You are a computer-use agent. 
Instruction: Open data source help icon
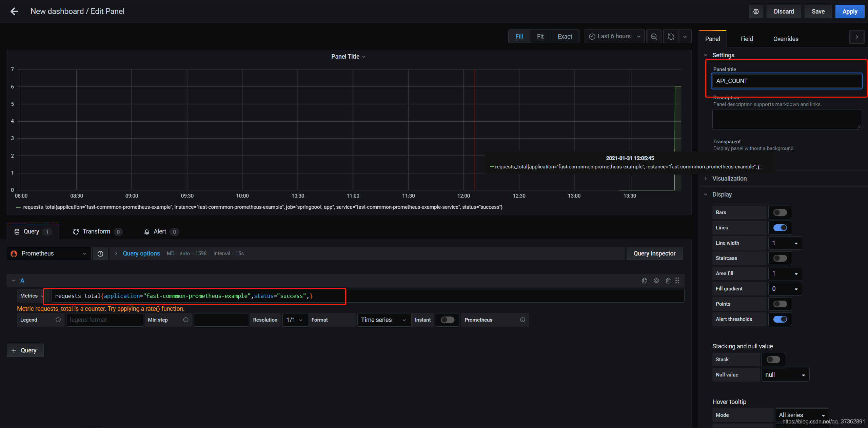pyautogui.click(x=100, y=253)
